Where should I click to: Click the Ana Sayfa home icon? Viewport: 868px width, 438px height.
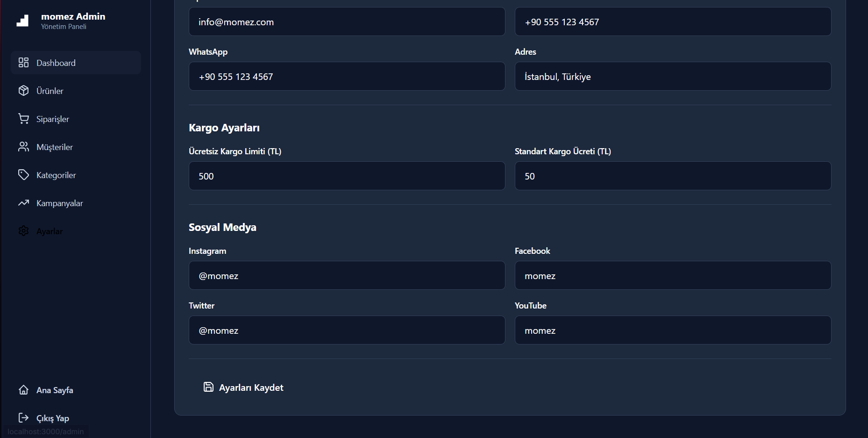click(x=23, y=390)
